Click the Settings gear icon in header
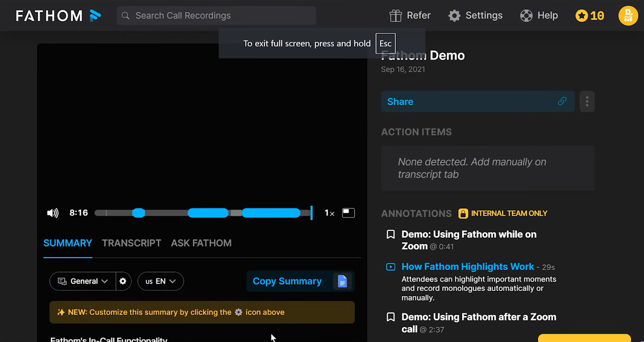The image size is (644, 342). point(454,16)
